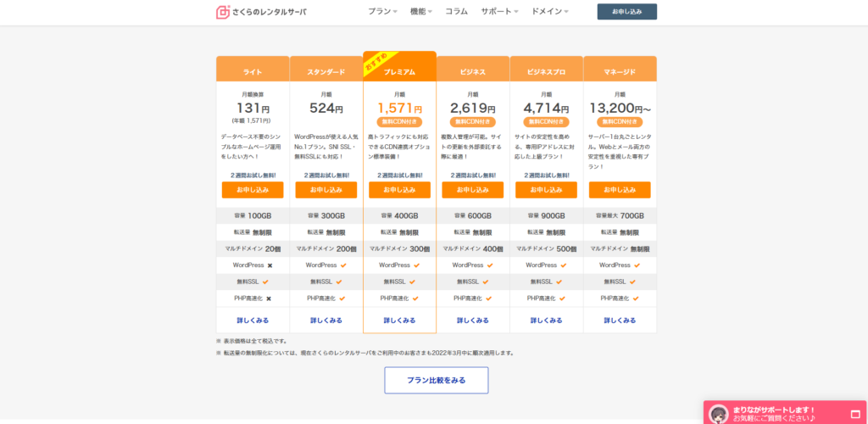Image resolution: width=868 pixels, height=424 pixels.
Task: Click お申し込み for the プレミアム plan
Action: (x=400, y=190)
